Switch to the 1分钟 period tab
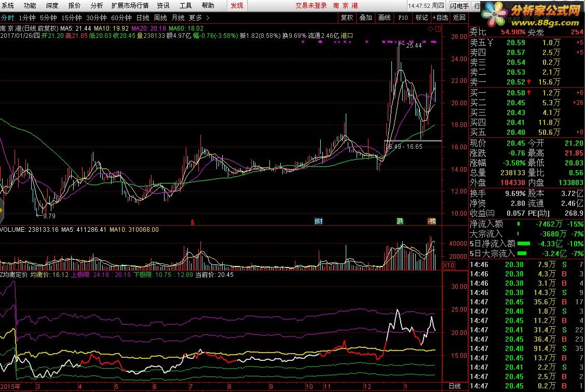The width and height of the screenshot is (585, 392). (x=27, y=18)
